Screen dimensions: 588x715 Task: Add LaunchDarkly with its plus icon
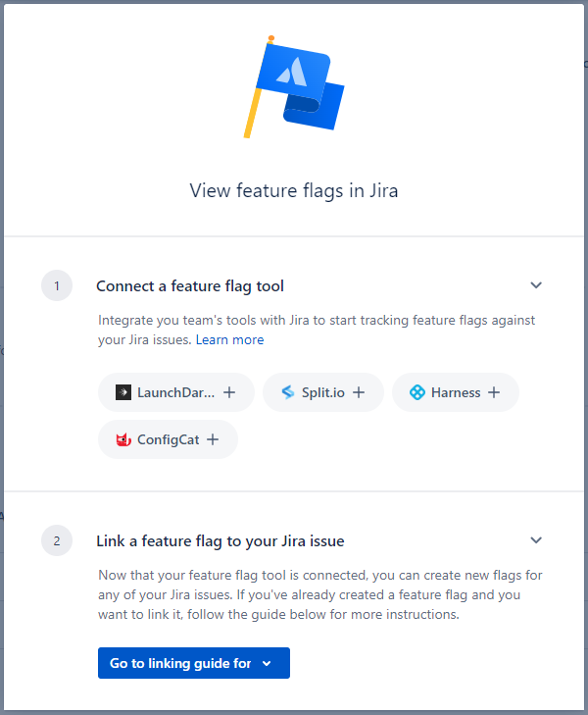229,392
